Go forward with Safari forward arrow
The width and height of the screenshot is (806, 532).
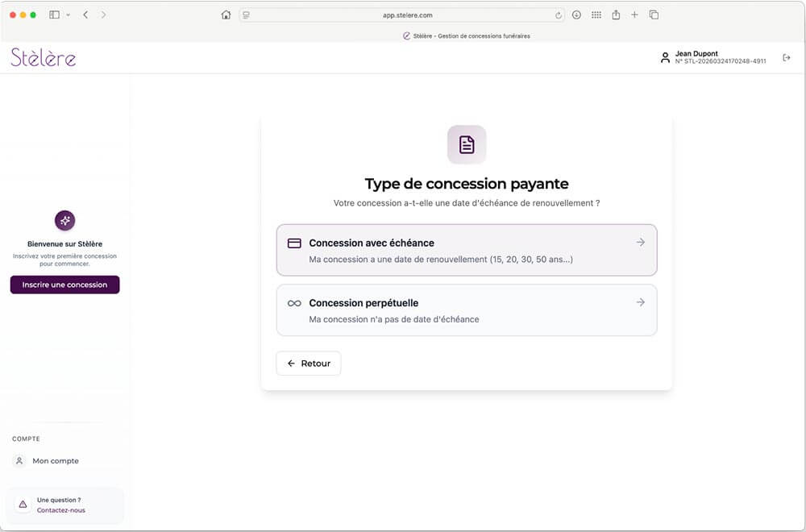point(103,15)
